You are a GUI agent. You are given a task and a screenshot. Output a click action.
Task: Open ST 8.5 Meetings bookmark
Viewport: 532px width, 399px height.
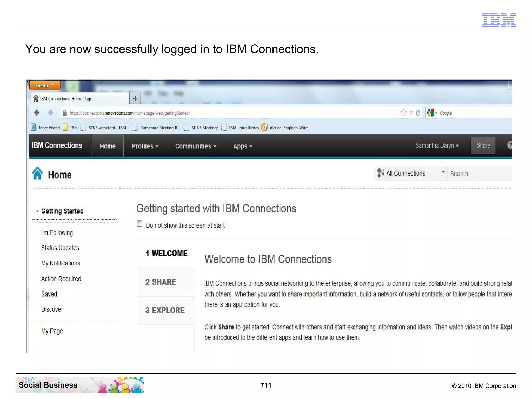tap(201, 128)
